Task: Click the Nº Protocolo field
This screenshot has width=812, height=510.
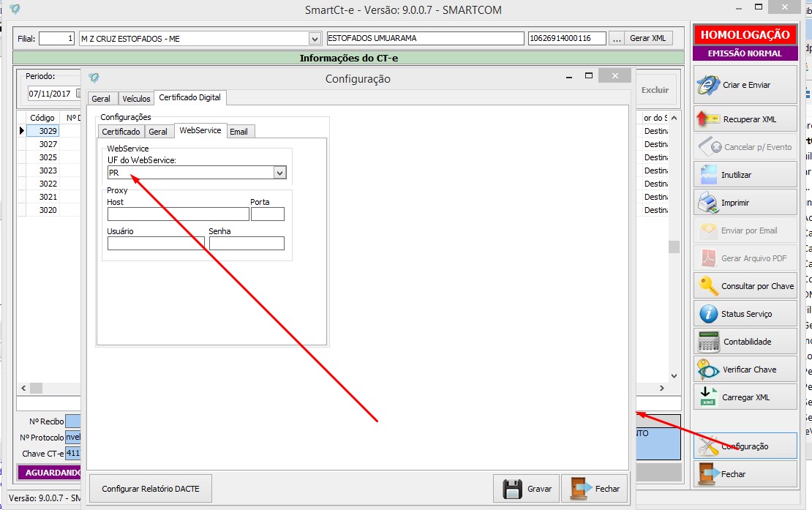Action: click(x=73, y=437)
